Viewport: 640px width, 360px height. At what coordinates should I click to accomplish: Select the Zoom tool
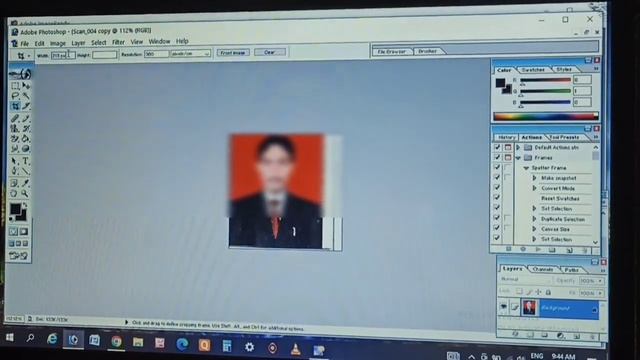tap(26, 193)
